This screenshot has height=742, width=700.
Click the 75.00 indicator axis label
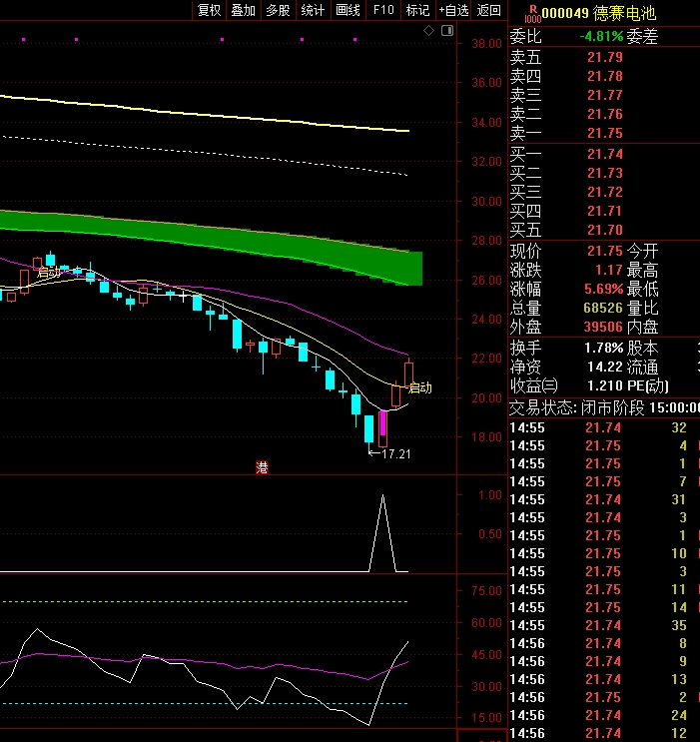click(486, 590)
